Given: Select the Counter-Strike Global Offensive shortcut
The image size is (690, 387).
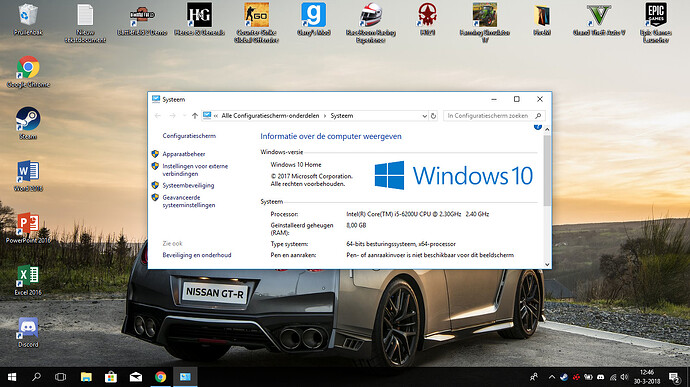Looking at the screenshot, I should point(257,23).
